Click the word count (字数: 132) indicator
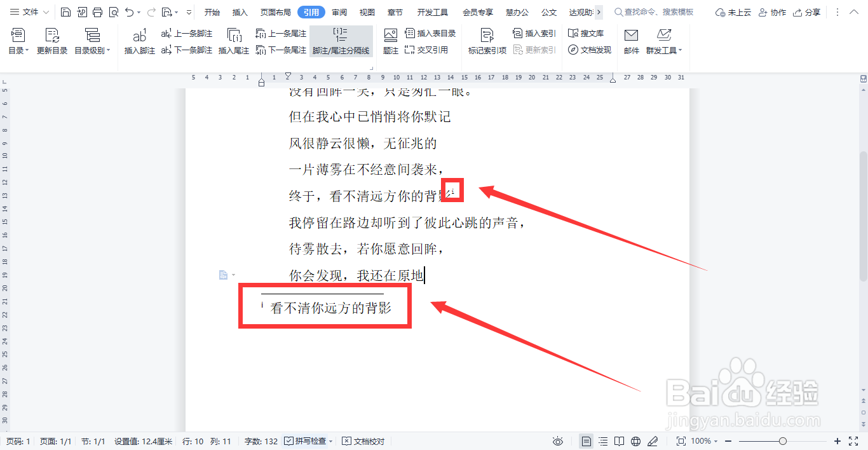Screen dimensions: 868x450 261,441
